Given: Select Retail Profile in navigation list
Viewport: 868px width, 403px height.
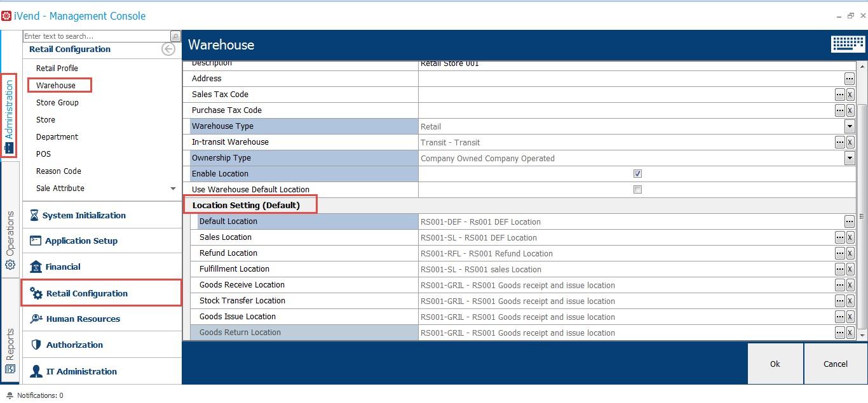Looking at the screenshot, I should [x=57, y=68].
